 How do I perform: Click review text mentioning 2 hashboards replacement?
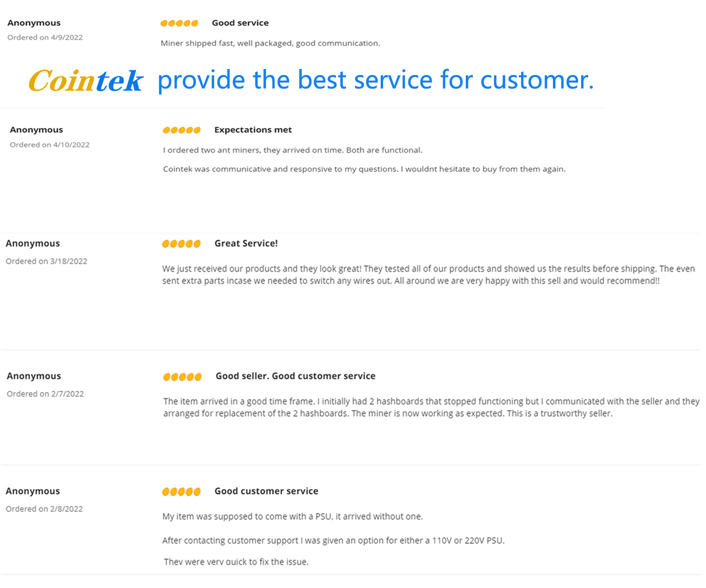pyautogui.click(x=431, y=407)
